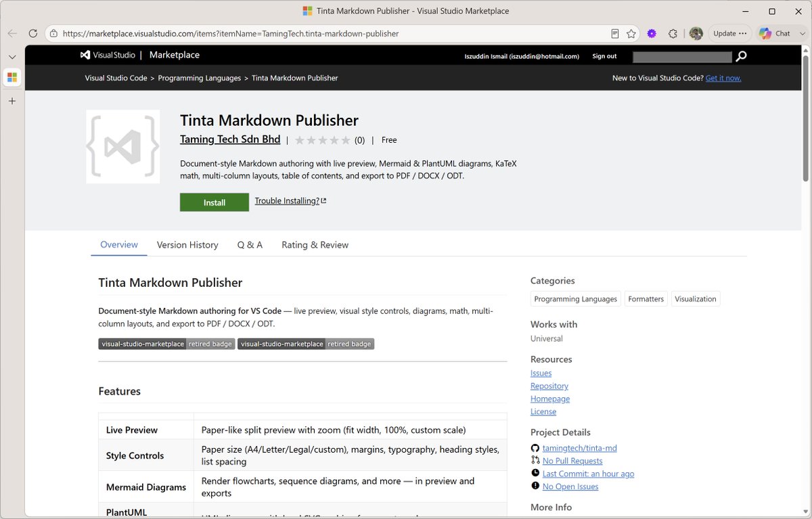Click the site info lock icon

pyautogui.click(x=54, y=33)
